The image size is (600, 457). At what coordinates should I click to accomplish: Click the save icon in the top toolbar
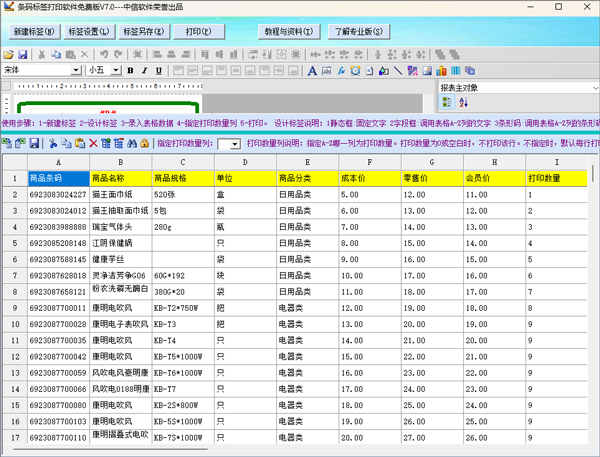22,55
